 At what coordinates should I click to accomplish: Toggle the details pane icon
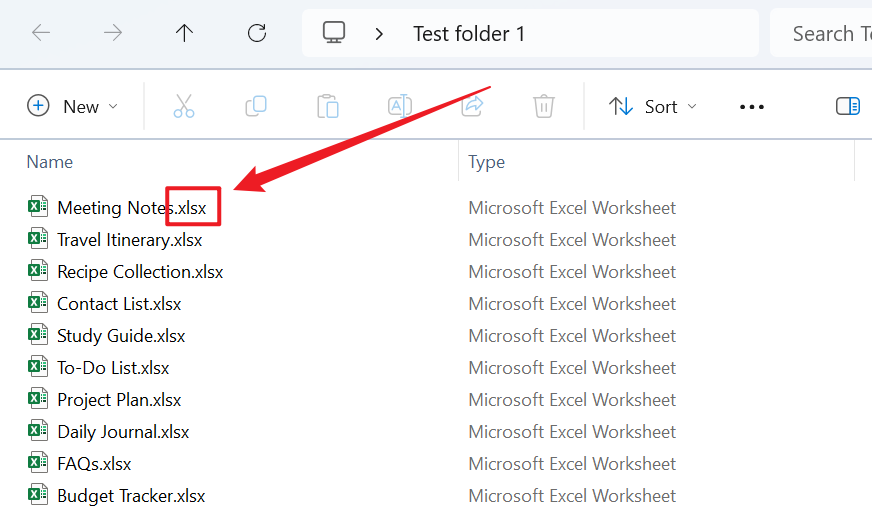point(848,106)
